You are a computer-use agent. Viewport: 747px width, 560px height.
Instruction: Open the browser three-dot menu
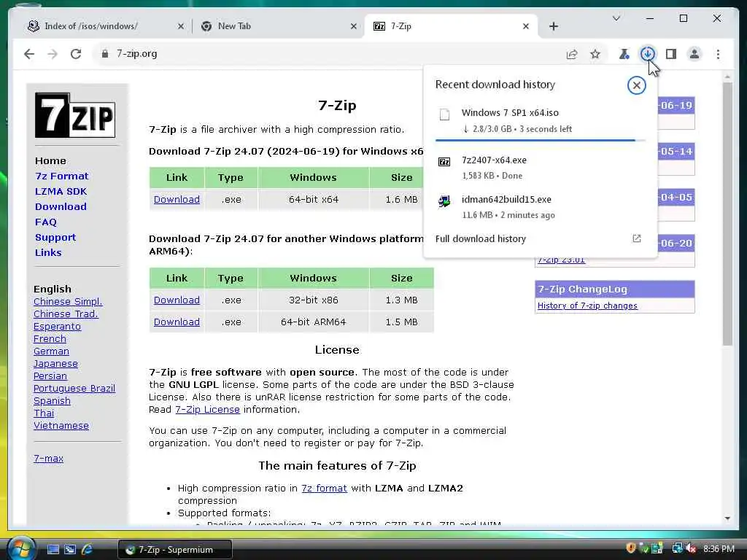pos(718,54)
